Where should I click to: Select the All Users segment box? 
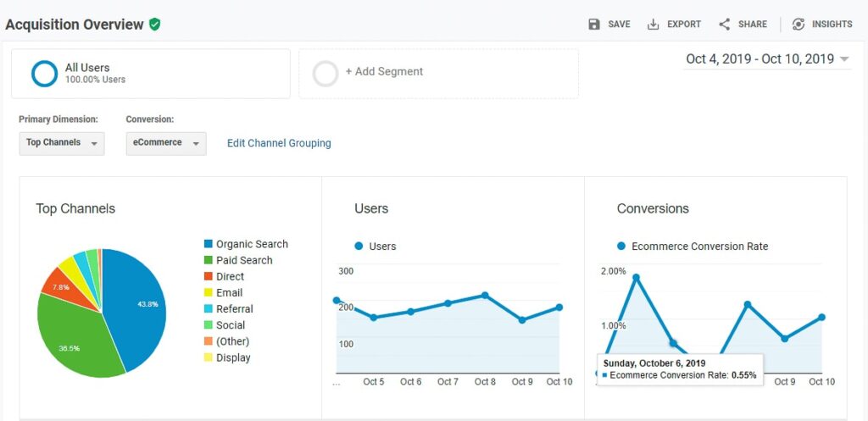150,74
